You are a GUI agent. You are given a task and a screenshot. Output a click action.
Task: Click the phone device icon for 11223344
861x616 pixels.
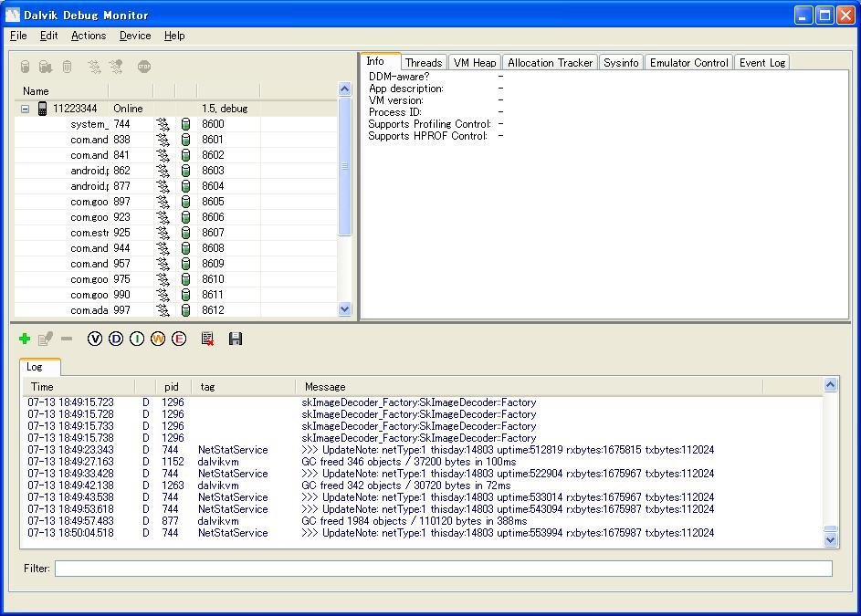click(42, 109)
